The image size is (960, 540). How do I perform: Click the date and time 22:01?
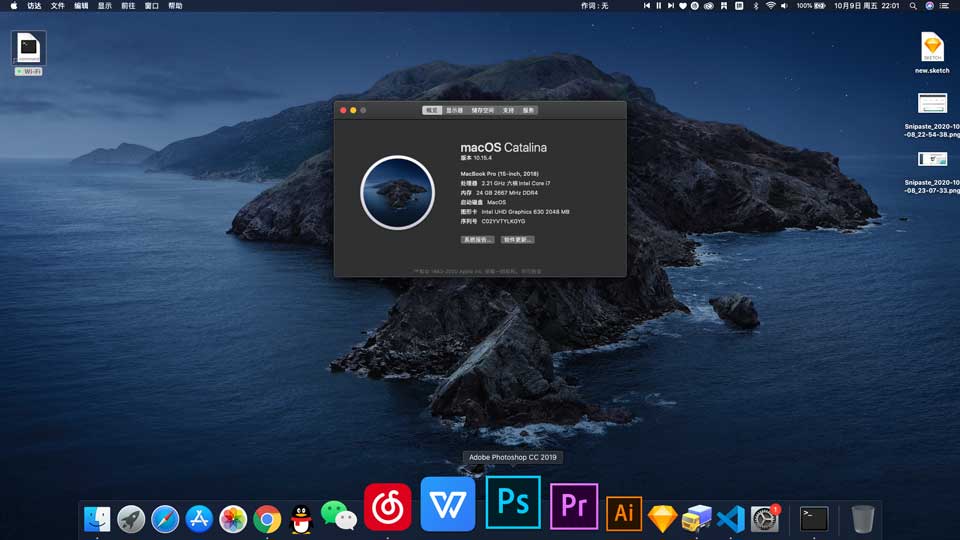pos(866,6)
